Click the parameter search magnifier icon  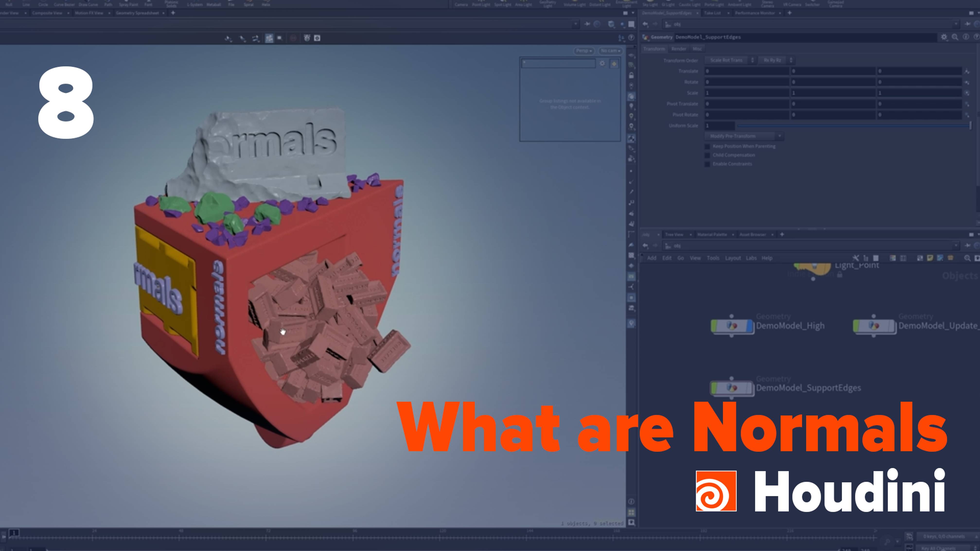coord(955,37)
